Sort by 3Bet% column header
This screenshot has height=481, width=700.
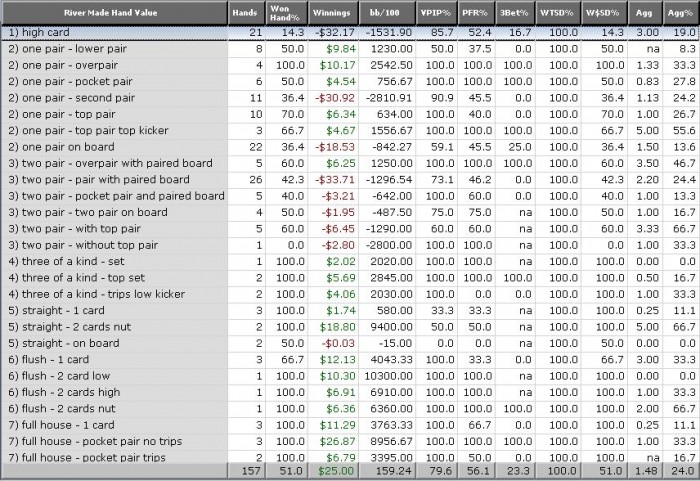click(x=515, y=13)
